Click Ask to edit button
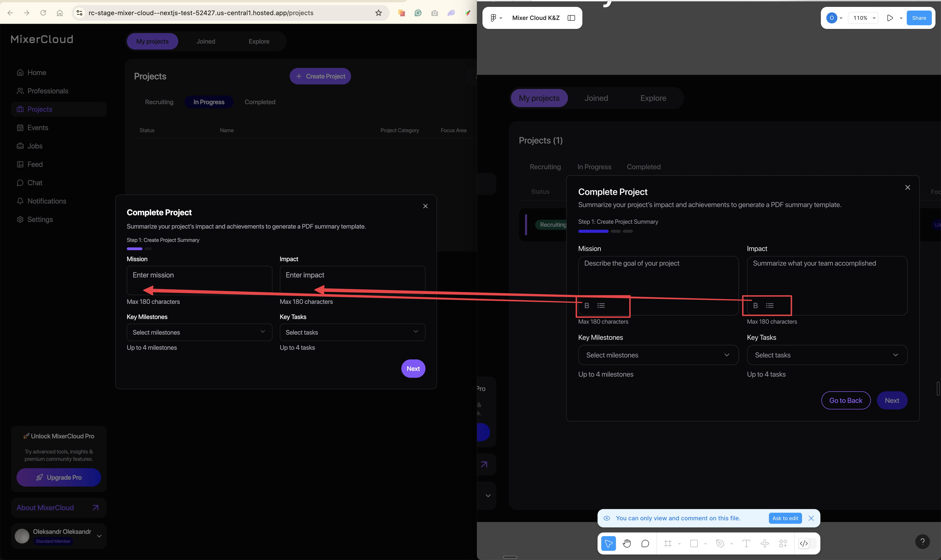941x560 pixels. (785, 518)
